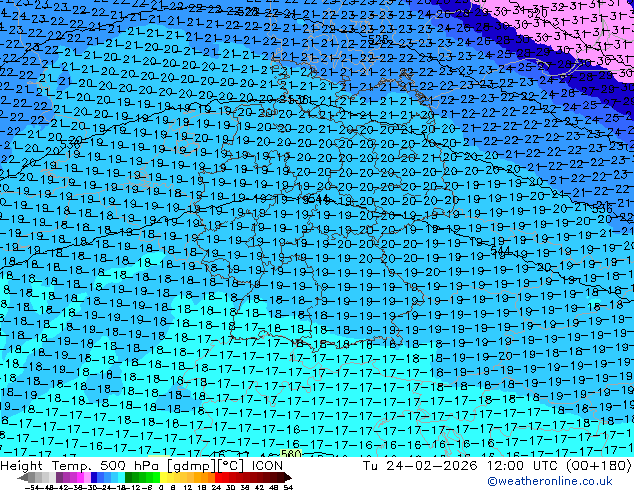634x490 pixels.
Task: Click the '520' height contour label
Action: 537,13
